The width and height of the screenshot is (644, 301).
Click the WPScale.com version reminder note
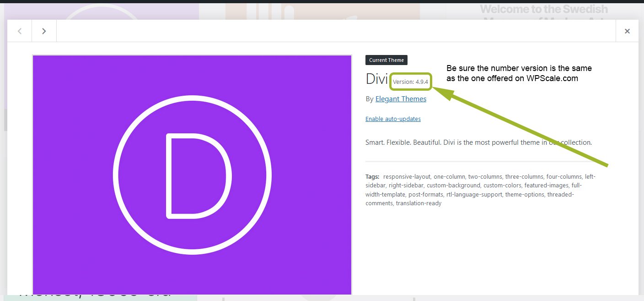pyautogui.click(x=519, y=73)
